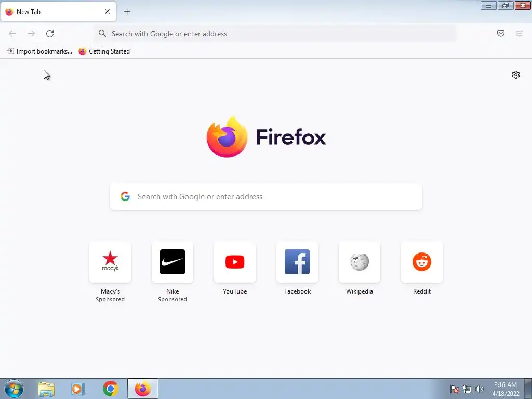Click the Reddit label text
Viewport: 532px width, 399px height.
pyautogui.click(x=422, y=291)
